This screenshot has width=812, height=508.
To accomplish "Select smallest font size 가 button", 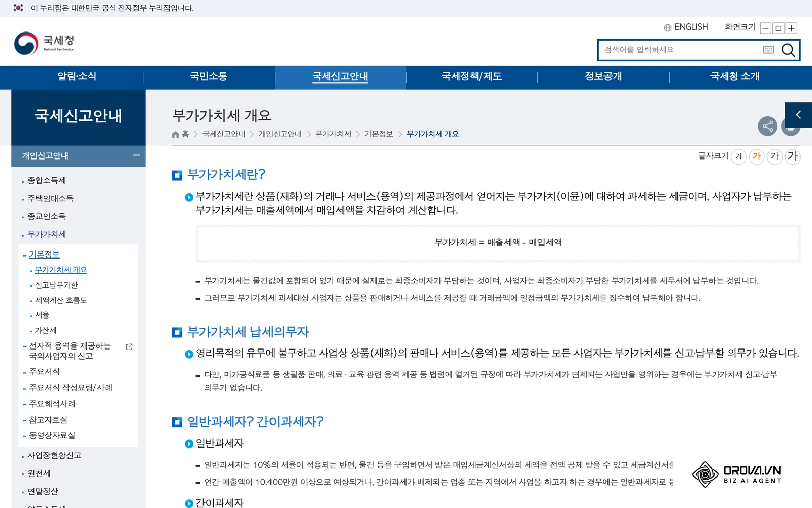I will pyautogui.click(x=739, y=156).
